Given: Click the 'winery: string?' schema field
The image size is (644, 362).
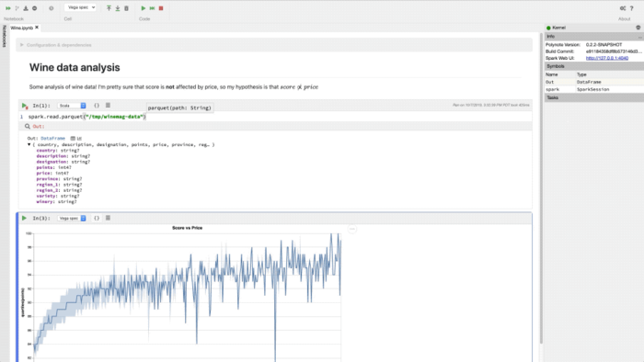Looking at the screenshot, I should point(56,202).
